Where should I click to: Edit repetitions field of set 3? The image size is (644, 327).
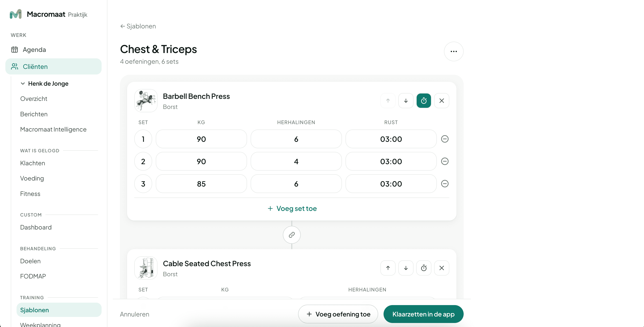(296, 184)
